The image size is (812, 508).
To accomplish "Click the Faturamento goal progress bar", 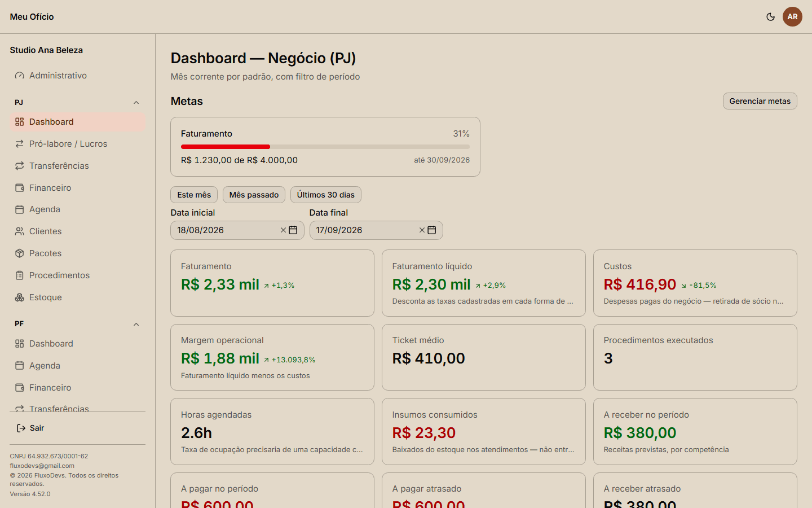I will [x=325, y=147].
